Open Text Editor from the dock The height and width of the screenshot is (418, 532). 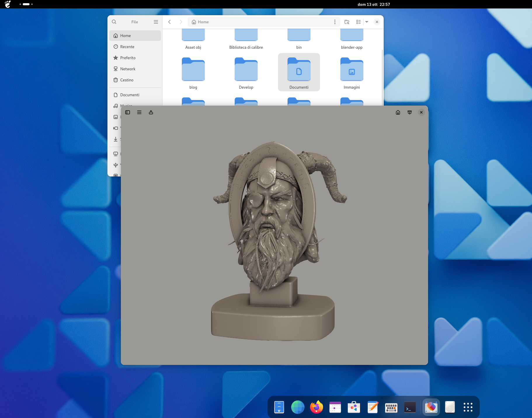[373, 407]
